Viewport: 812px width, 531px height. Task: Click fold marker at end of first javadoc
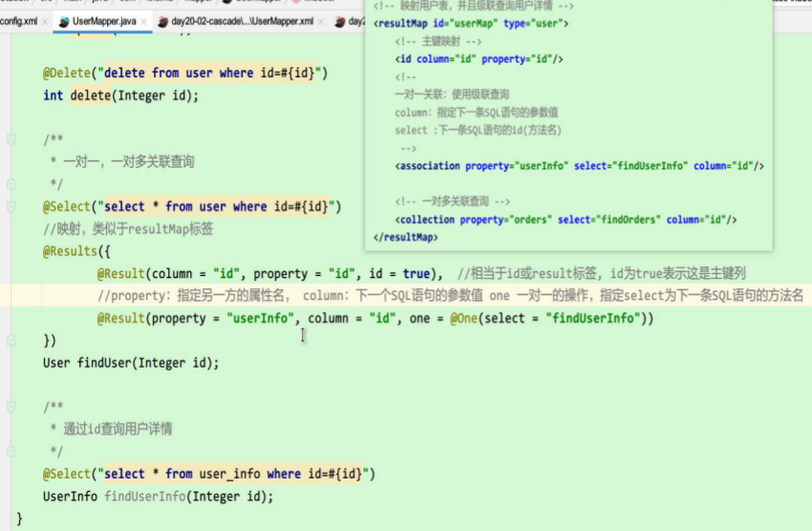11,183
